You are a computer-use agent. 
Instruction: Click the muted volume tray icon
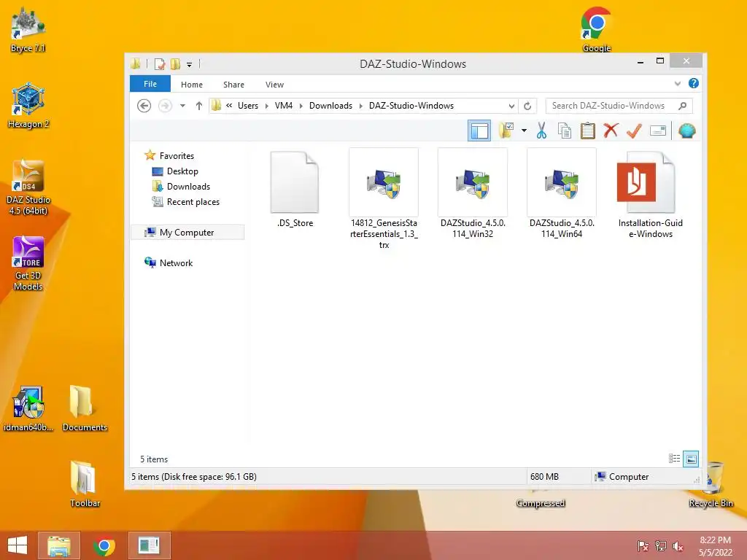(678, 546)
